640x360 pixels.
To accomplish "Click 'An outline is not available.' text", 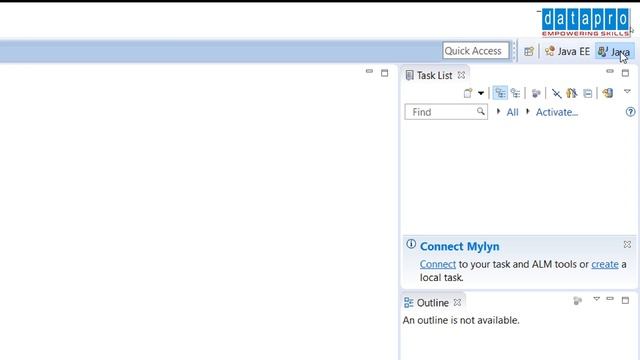I will pos(461,320).
